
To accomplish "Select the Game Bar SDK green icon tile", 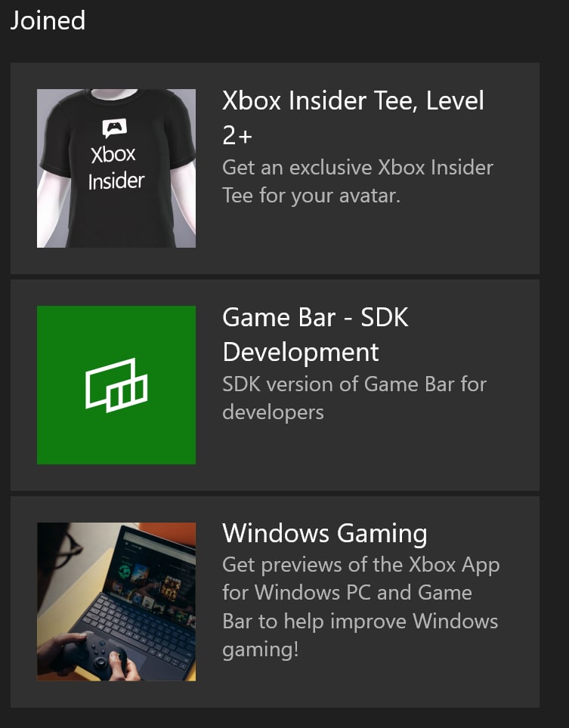I will (116, 385).
